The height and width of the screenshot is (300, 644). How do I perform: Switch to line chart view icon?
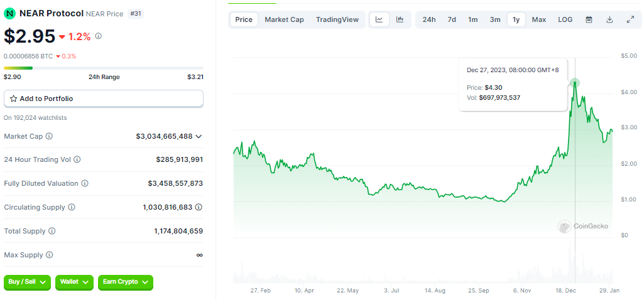point(379,19)
